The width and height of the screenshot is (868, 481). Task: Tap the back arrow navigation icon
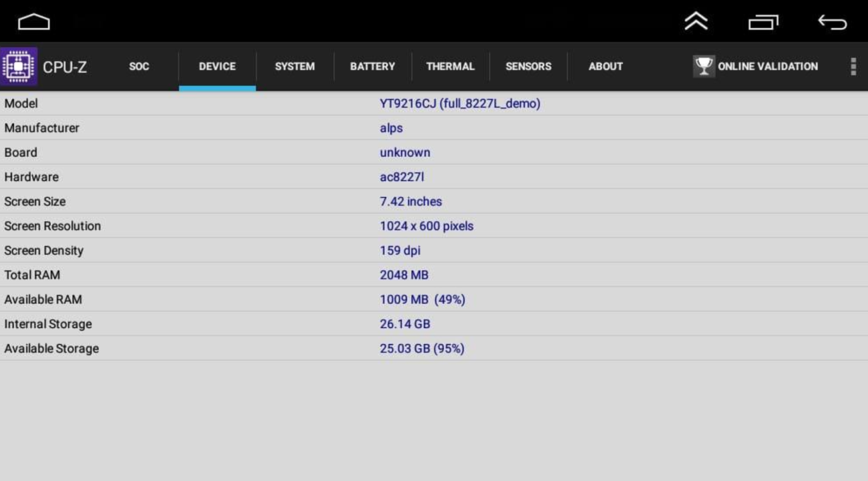point(832,22)
